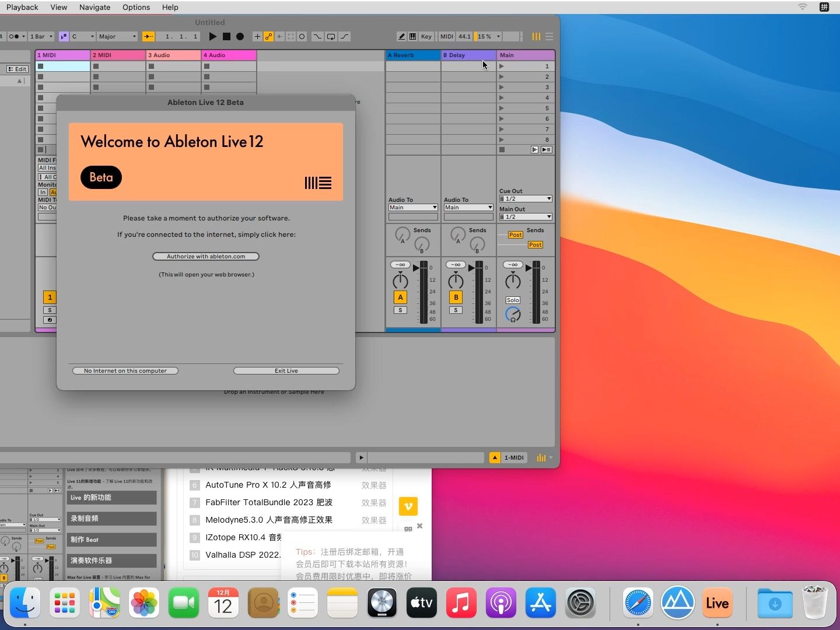Open the Options menu
This screenshot has width=840, height=630.
point(136,7)
